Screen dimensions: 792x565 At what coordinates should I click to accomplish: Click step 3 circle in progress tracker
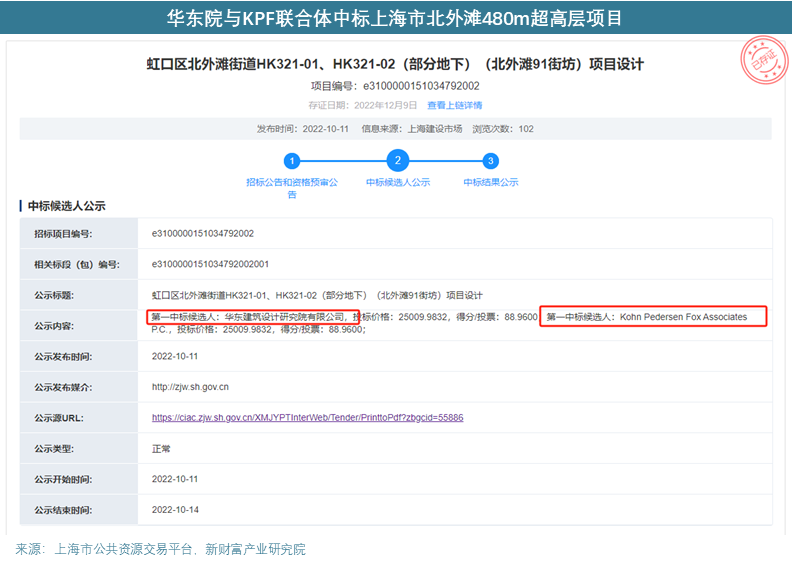(x=490, y=161)
